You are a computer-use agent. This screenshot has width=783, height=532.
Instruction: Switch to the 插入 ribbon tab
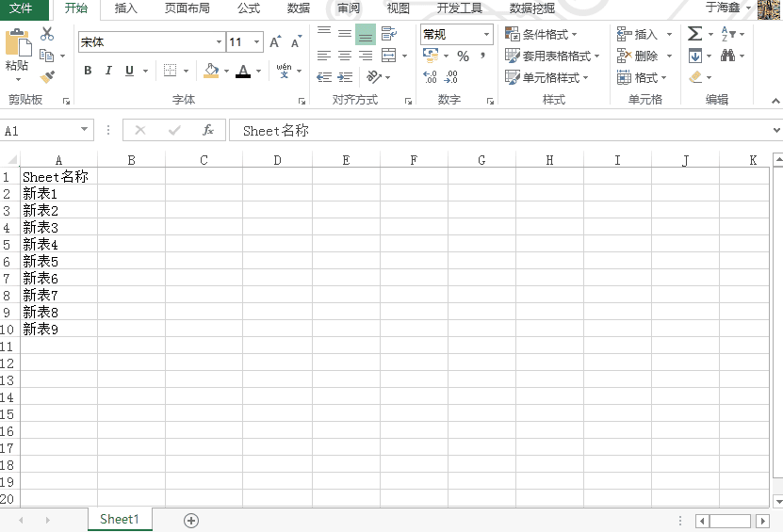125,8
